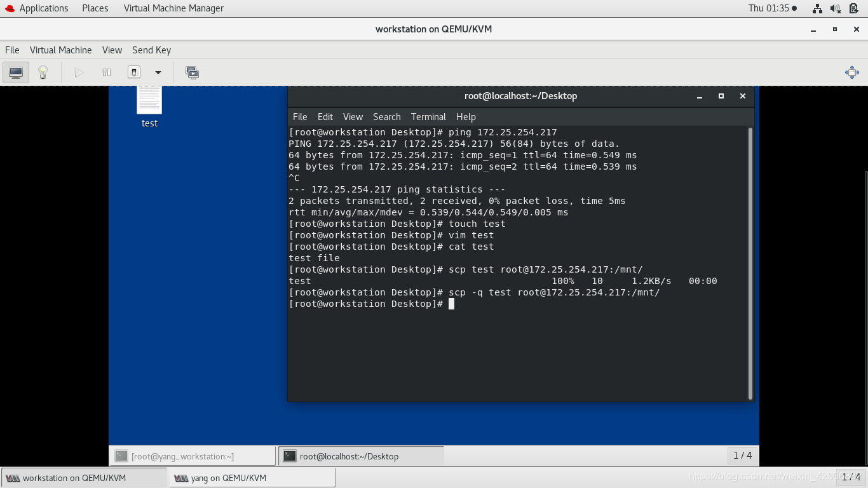
Task: Click the '2 packets transmitted' line
Action: click(x=457, y=201)
